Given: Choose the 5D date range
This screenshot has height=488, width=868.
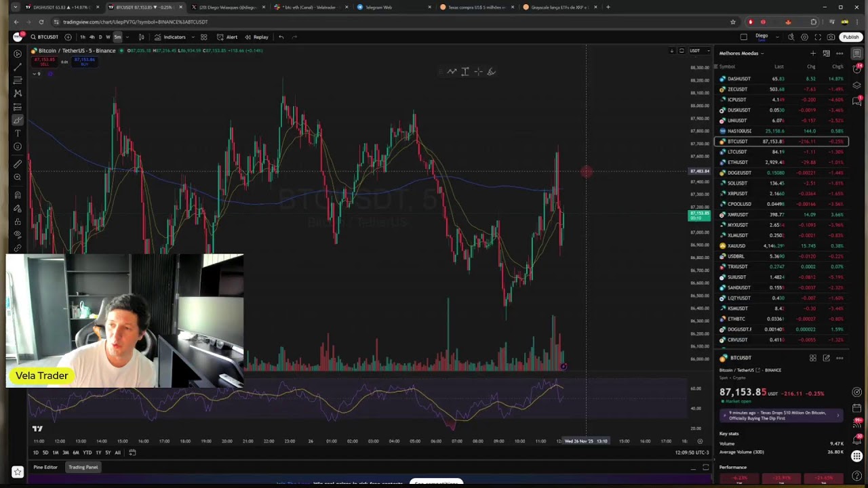Looking at the screenshot, I should [45, 453].
